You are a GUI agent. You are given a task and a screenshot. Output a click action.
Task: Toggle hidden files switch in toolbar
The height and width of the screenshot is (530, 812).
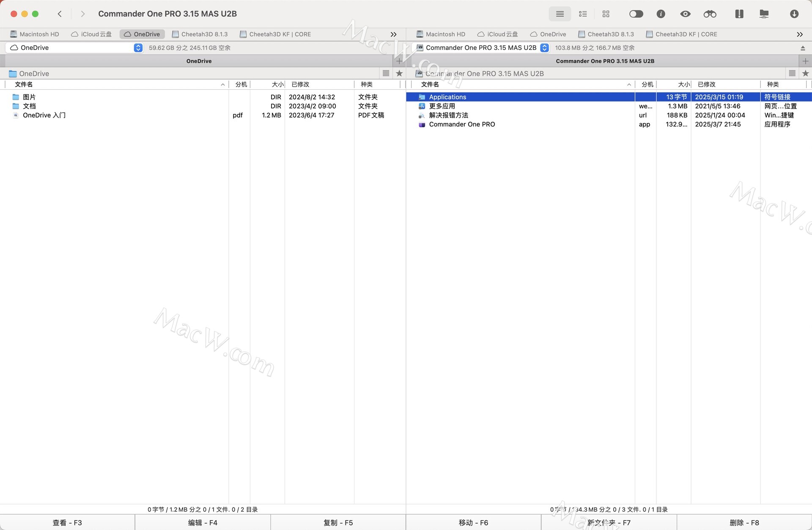[636, 14]
